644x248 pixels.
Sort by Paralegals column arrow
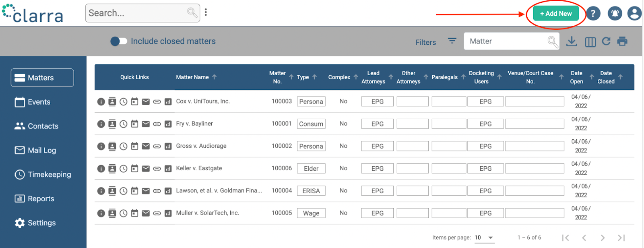pos(463,77)
